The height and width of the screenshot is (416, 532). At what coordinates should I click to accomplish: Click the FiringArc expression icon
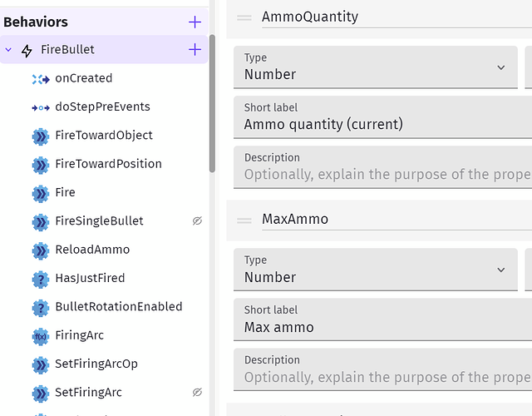tap(41, 336)
